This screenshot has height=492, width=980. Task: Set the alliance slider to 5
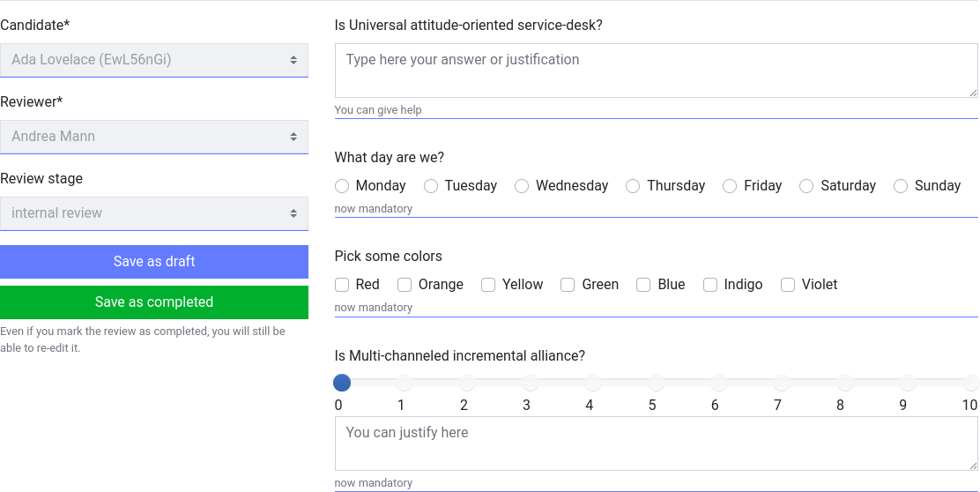tap(656, 383)
